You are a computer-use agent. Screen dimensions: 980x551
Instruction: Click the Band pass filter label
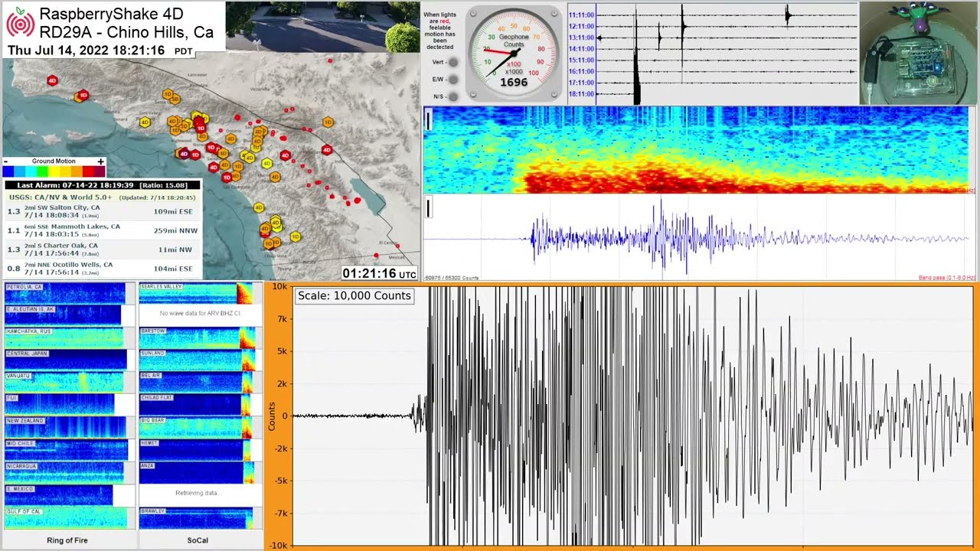coord(946,278)
